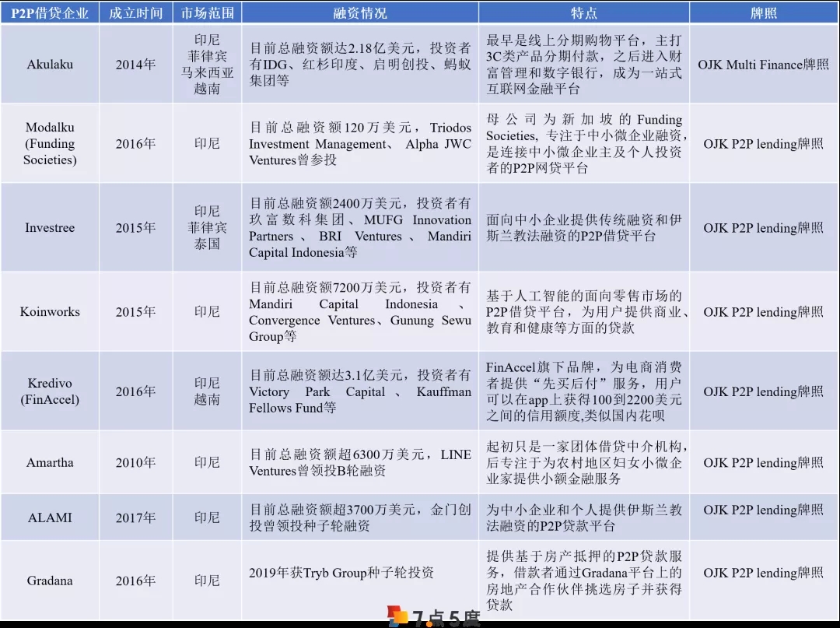The image size is (840, 628).
Task: Select the 融资情况 column header
Action: coord(359,13)
